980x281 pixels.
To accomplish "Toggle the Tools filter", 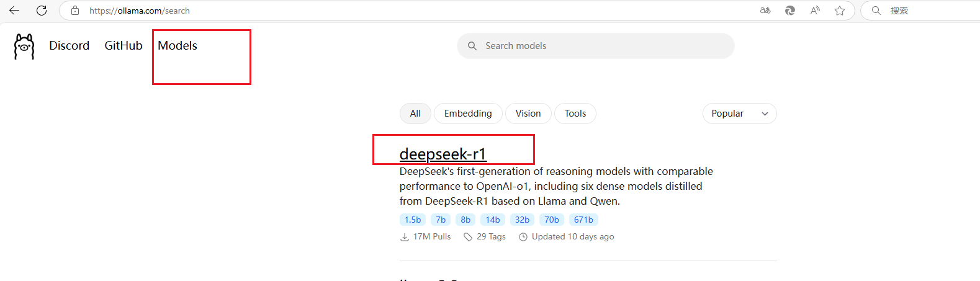I will [x=575, y=114].
